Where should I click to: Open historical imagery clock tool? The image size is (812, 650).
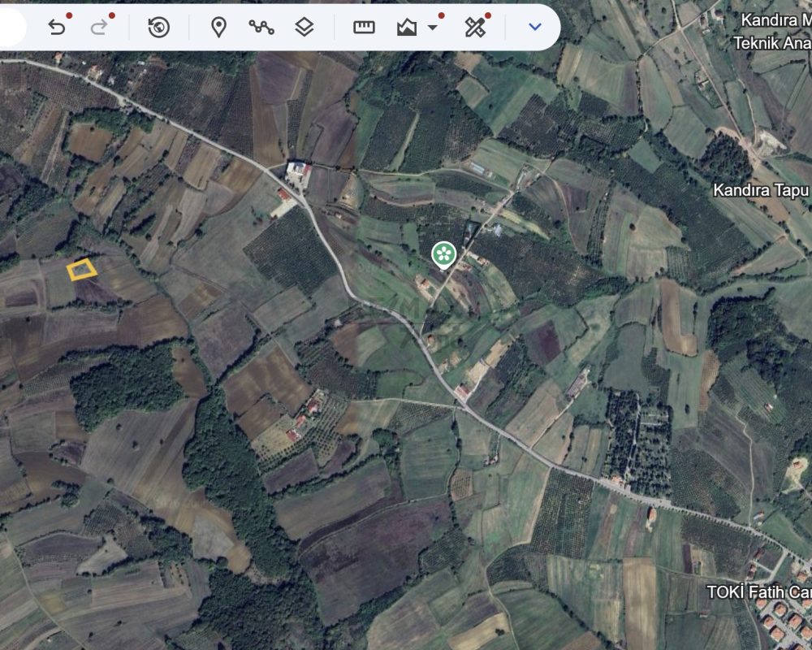click(158, 27)
